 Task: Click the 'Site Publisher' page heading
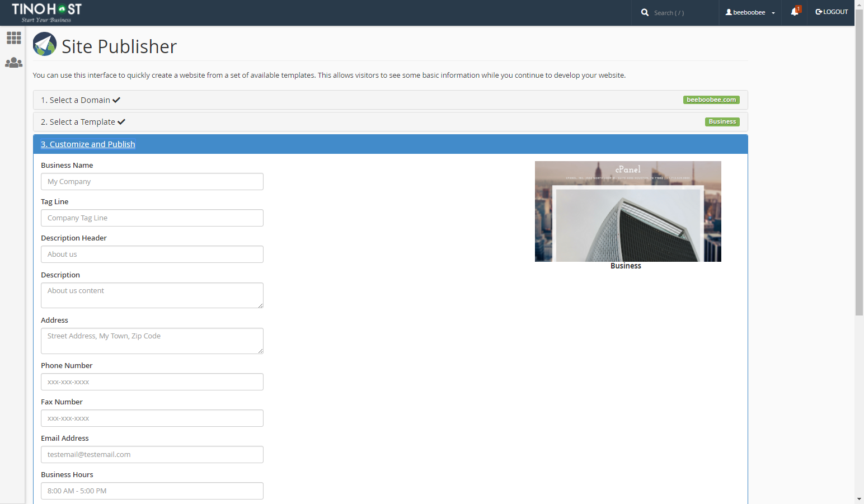pyautogui.click(x=119, y=46)
